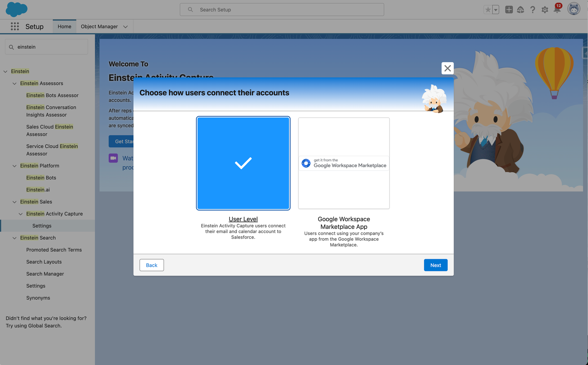
Task: Switch to the Home tab
Action: 64,26
